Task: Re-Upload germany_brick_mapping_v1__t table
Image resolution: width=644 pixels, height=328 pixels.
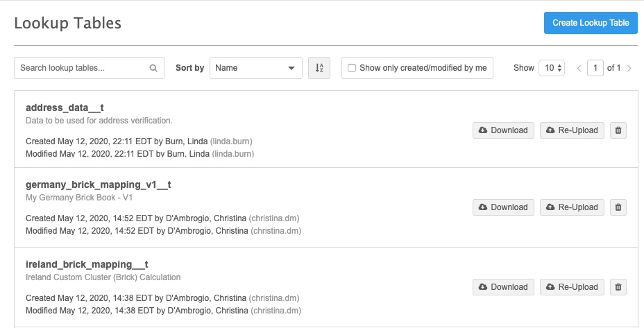Action: pyautogui.click(x=572, y=207)
